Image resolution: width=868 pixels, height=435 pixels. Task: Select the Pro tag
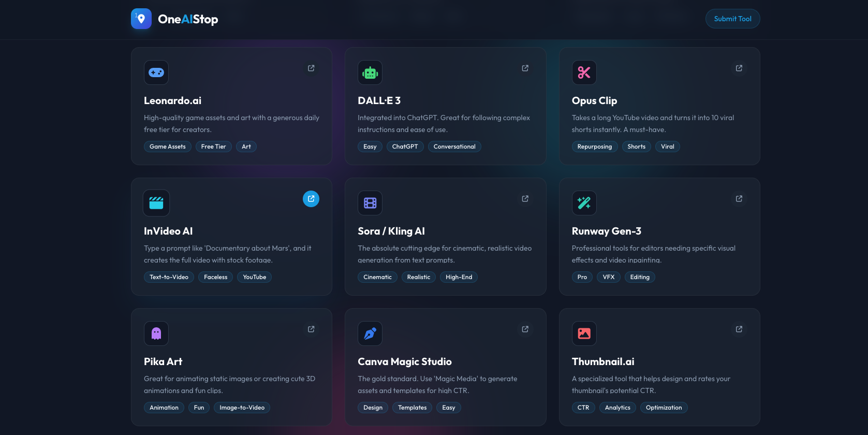click(x=582, y=277)
